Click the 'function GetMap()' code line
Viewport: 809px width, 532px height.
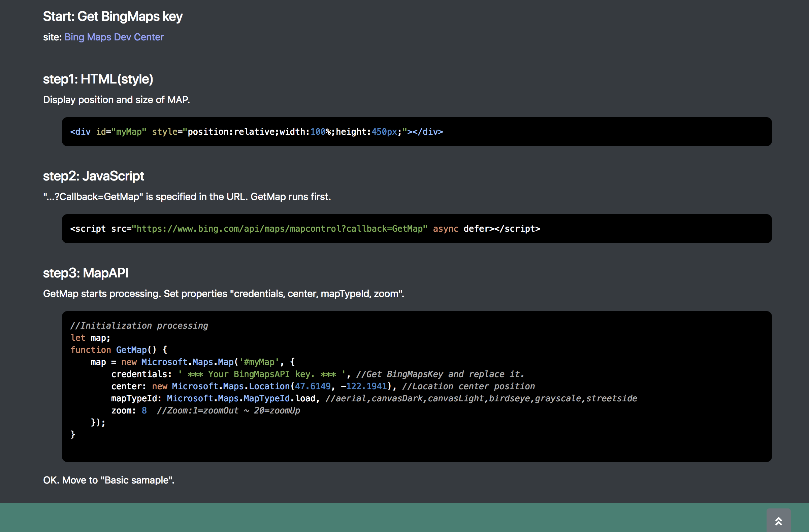[x=118, y=350]
